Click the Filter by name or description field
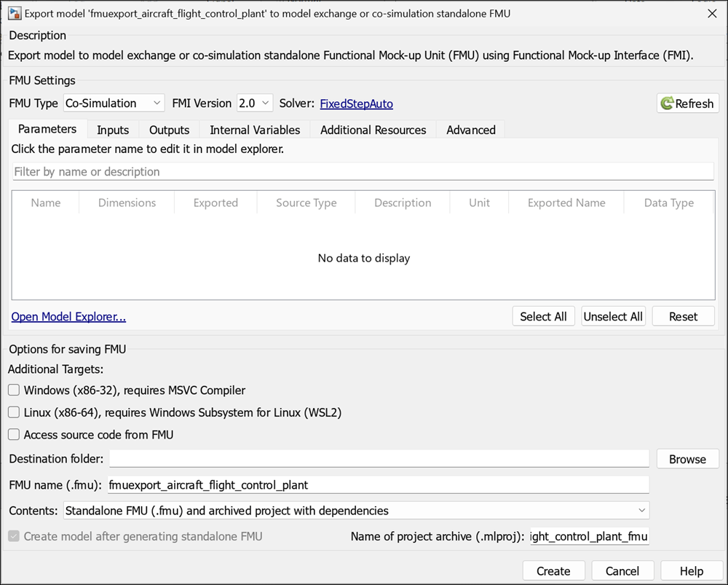Screen dimensions: 728x585 [363, 172]
